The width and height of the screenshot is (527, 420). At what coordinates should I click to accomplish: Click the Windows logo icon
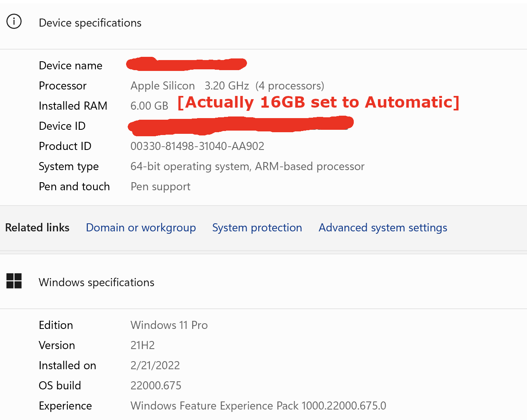point(14,281)
